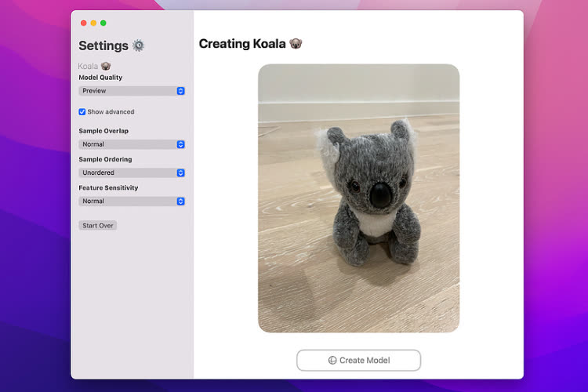Click the gear icon next to Settings

(x=138, y=45)
